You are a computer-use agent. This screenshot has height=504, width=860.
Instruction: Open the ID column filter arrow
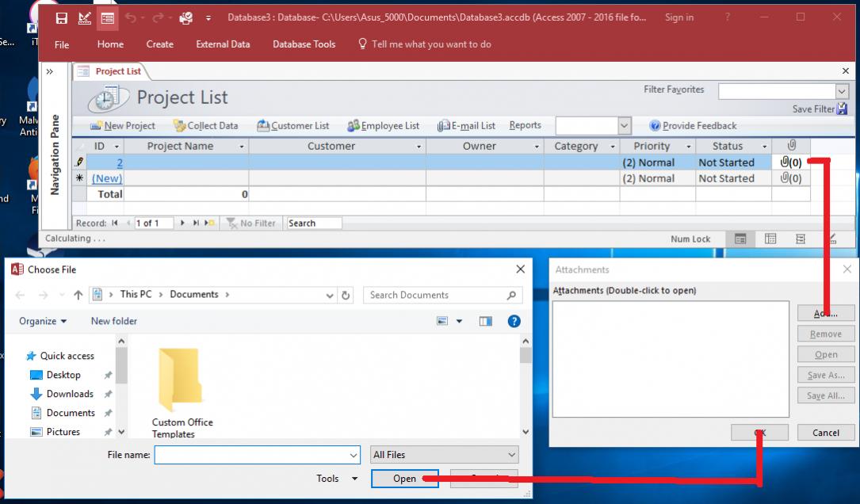[117, 147]
